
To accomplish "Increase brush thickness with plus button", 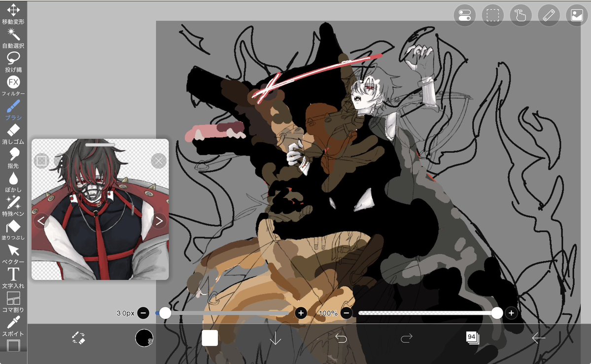I will [x=301, y=313].
